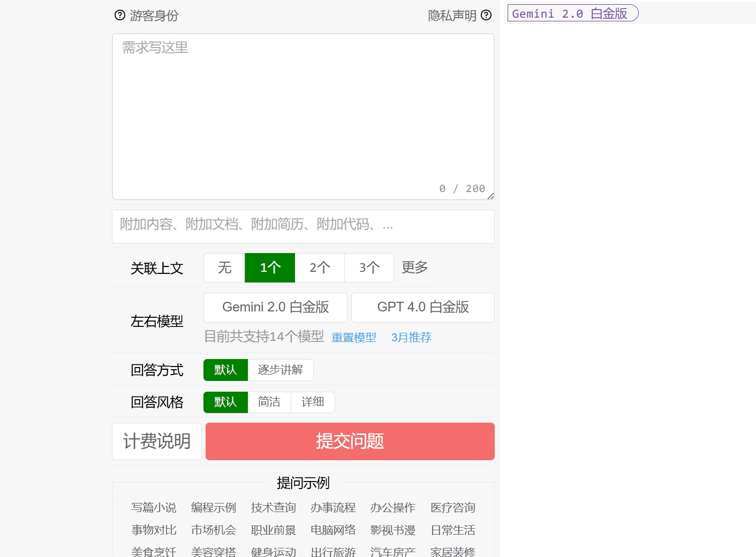The height and width of the screenshot is (557, 756).
Task: Switch to the Gemini 2.0 白金版 tab
Action: [572, 13]
